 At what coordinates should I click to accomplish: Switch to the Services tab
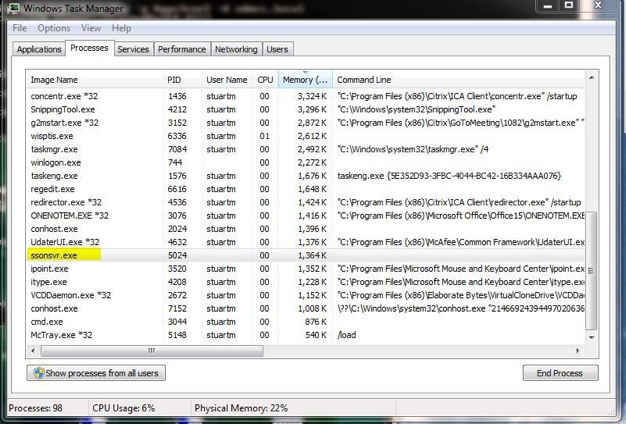[x=133, y=49]
